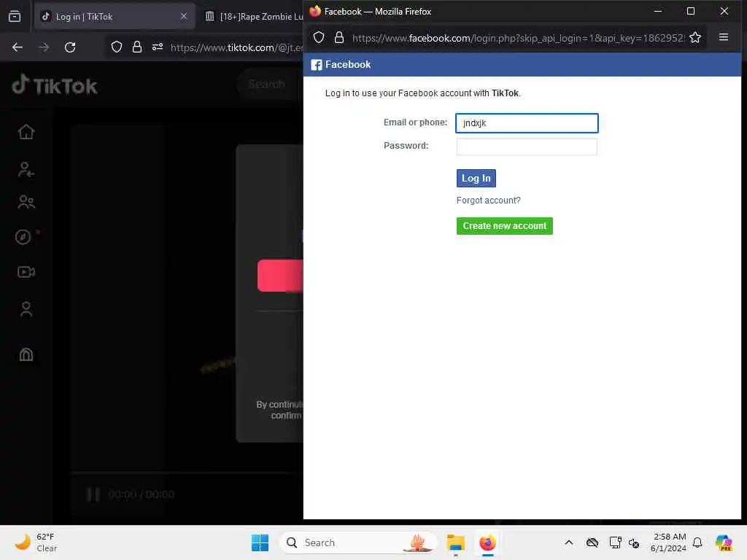The image size is (747, 560).
Task: Open TikTok Explore compass icon
Action: [23, 237]
